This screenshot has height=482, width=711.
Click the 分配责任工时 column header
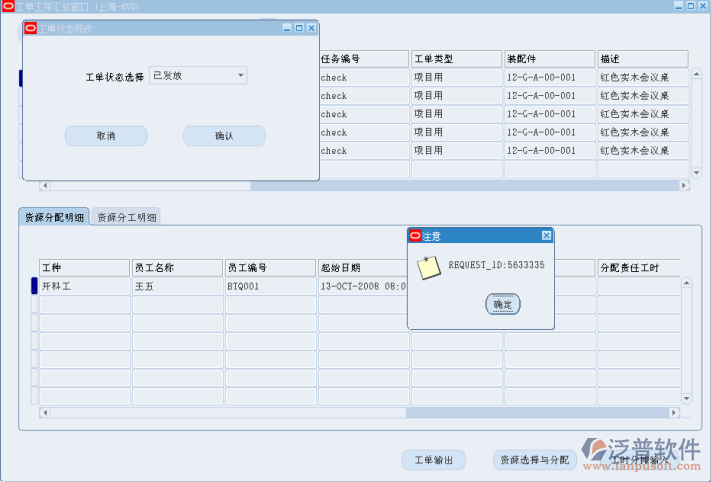639,268
